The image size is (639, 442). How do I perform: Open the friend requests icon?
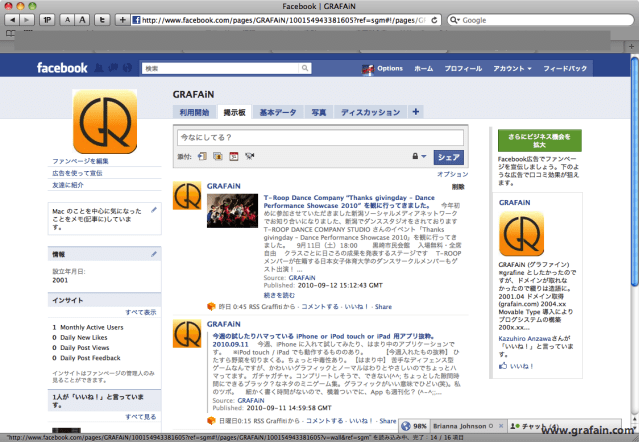(99, 68)
